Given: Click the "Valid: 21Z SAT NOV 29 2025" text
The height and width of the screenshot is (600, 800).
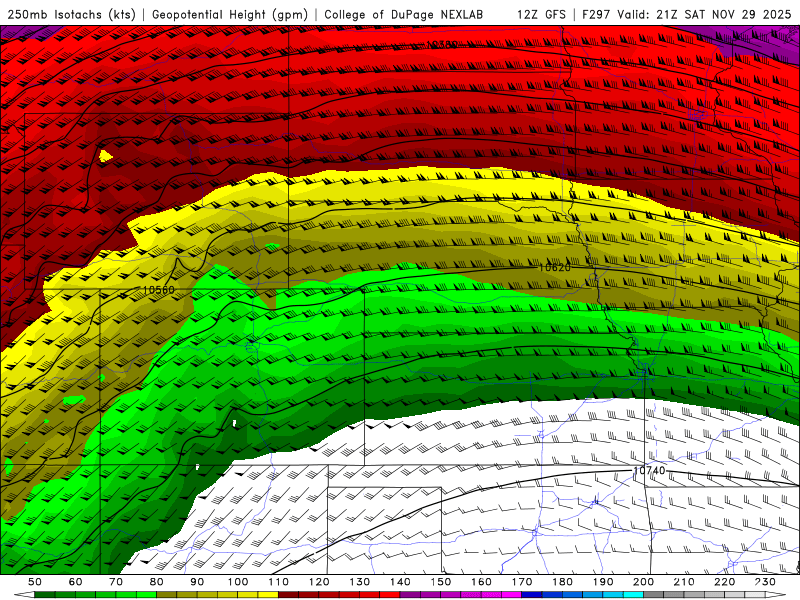Looking at the screenshot, I should pyautogui.click(x=704, y=14).
